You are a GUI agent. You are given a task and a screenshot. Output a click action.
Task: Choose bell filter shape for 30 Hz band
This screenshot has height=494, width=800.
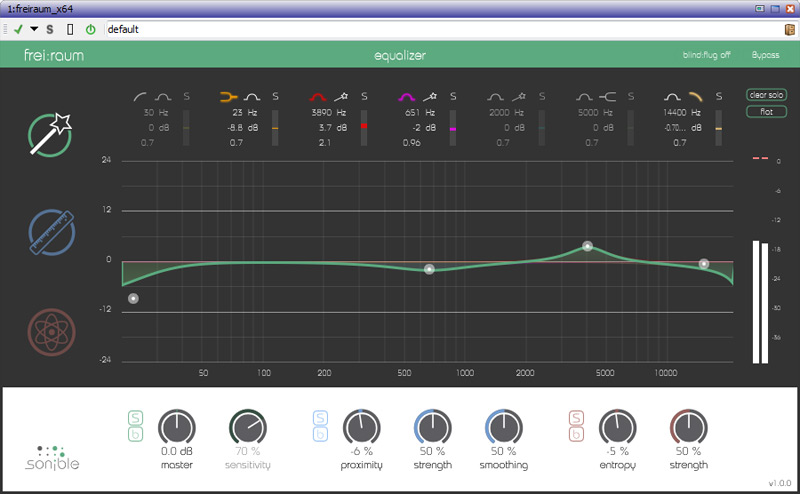coord(163,96)
